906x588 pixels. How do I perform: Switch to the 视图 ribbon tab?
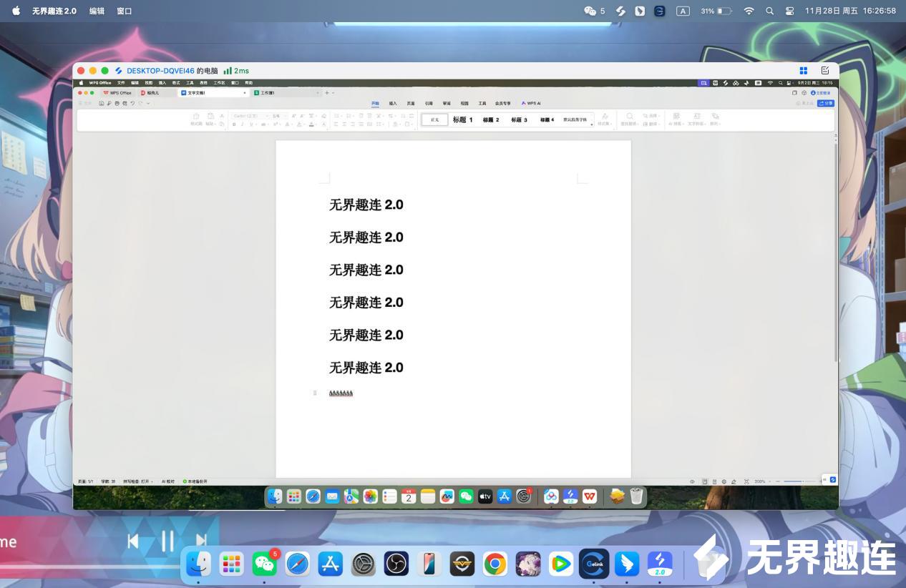coord(464,104)
